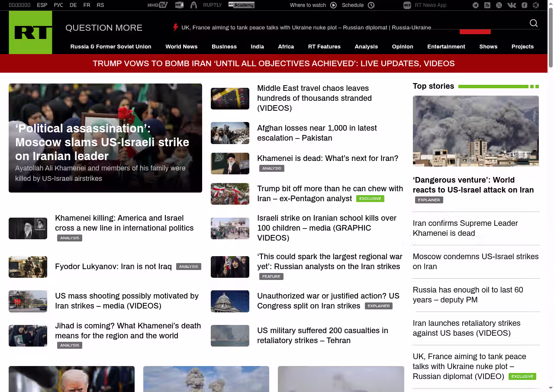The height and width of the screenshot is (392, 554).
Task: Click the Where to watch play icon
Action: 333,5
